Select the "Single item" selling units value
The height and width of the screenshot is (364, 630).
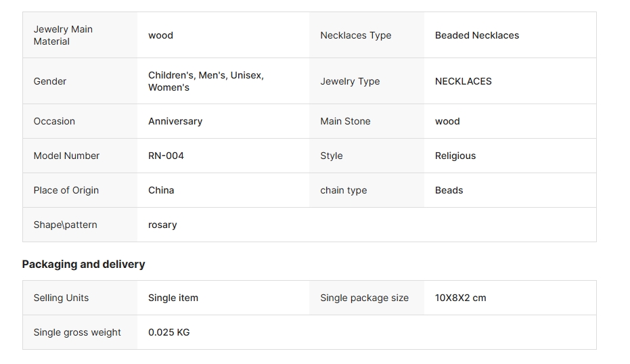(x=173, y=298)
